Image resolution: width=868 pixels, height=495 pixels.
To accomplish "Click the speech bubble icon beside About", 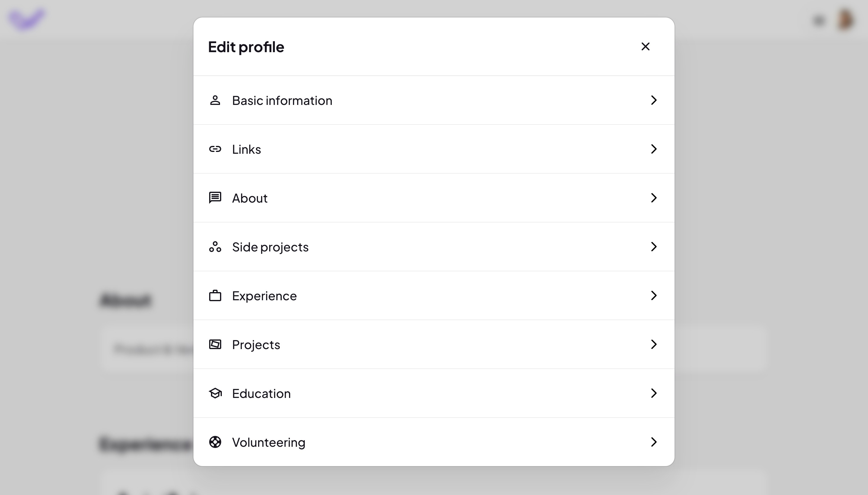I will pyautogui.click(x=215, y=197).
